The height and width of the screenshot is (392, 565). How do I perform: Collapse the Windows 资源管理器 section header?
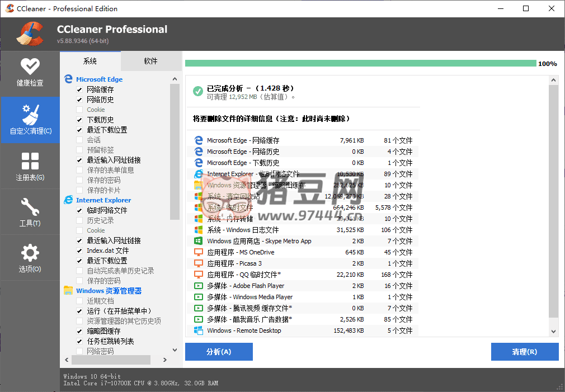point(109,291)
